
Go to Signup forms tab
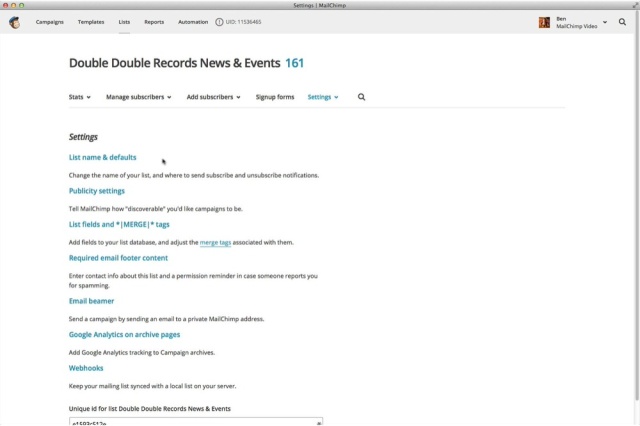275,97
